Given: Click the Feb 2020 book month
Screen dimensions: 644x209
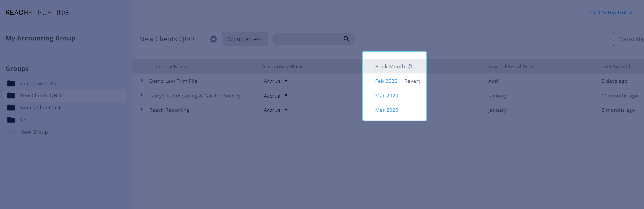Looking at the screenshot, I should (x=386, y=81).
